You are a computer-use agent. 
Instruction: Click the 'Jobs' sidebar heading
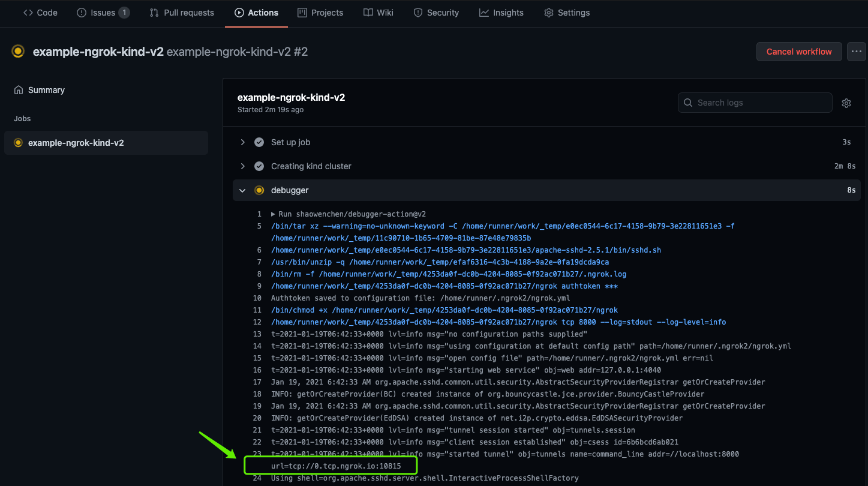pyautogui.click(x=22, y=119)
